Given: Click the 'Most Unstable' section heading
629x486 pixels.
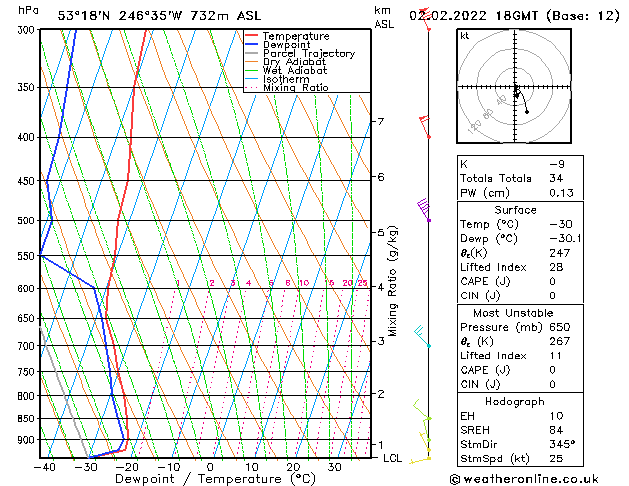Looking at the screenshot, I should click(x=513, y=313).
